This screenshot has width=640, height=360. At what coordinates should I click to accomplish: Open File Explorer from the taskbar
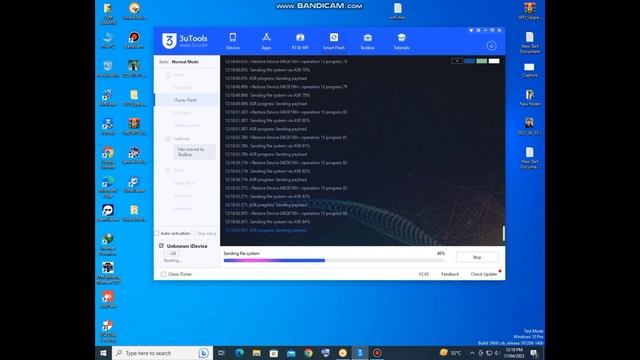256,353
